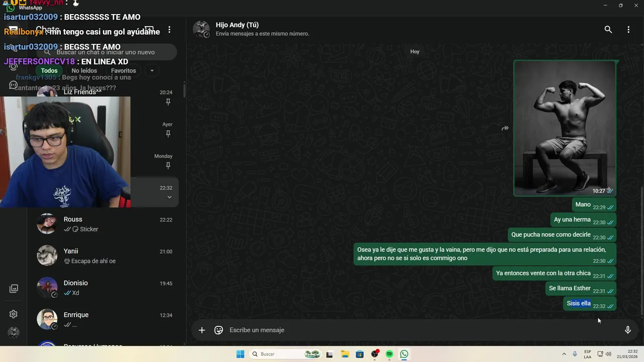Switch the ESP LAA input language
The width and height of the screenshot is (644, 362).
(588, 354)
